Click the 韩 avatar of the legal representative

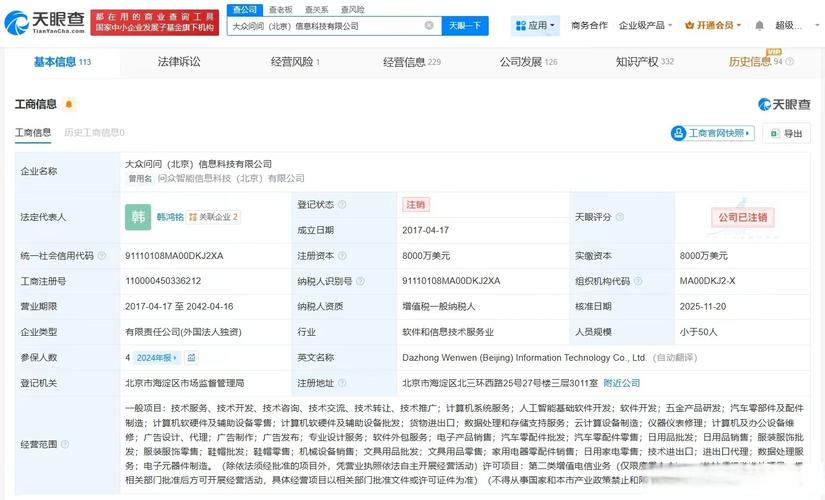(x=138, y=217)
